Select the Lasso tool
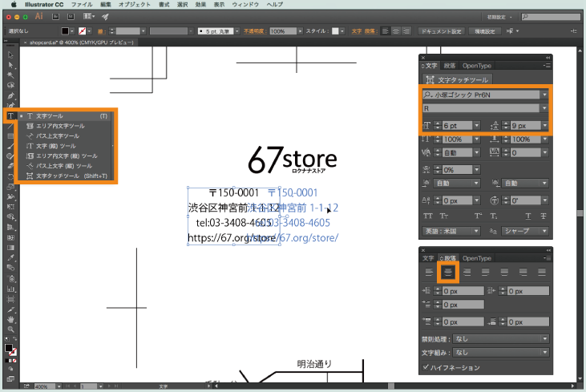This screenshot has height=392, width=586. tap(10, 85)
